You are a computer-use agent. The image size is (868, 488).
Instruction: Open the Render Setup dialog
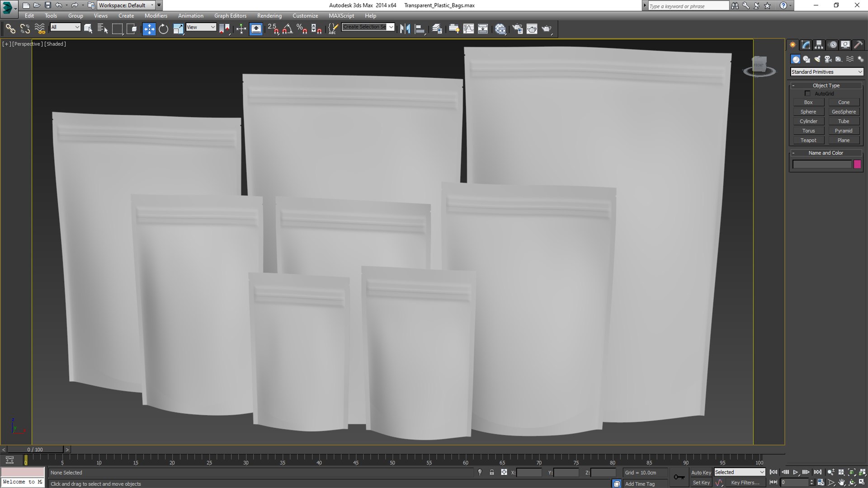click(x=517, y=29)
